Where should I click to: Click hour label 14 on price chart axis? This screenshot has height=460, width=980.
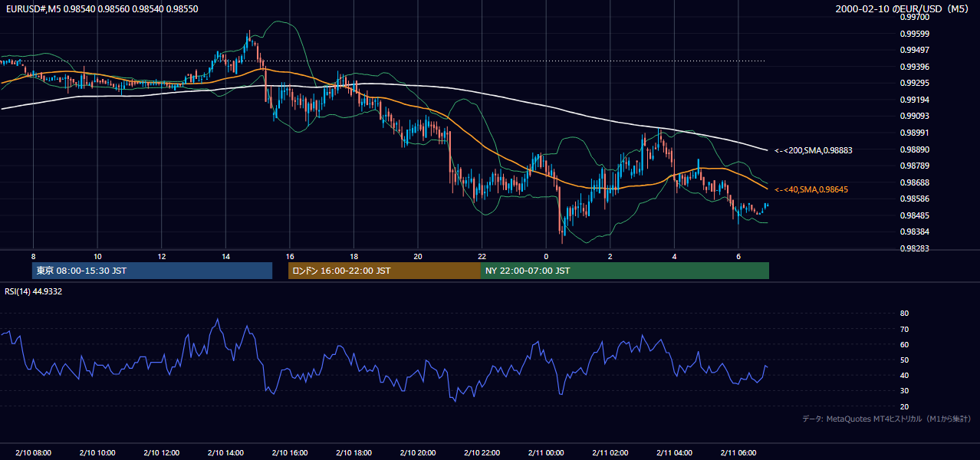(x=225, y=256)
